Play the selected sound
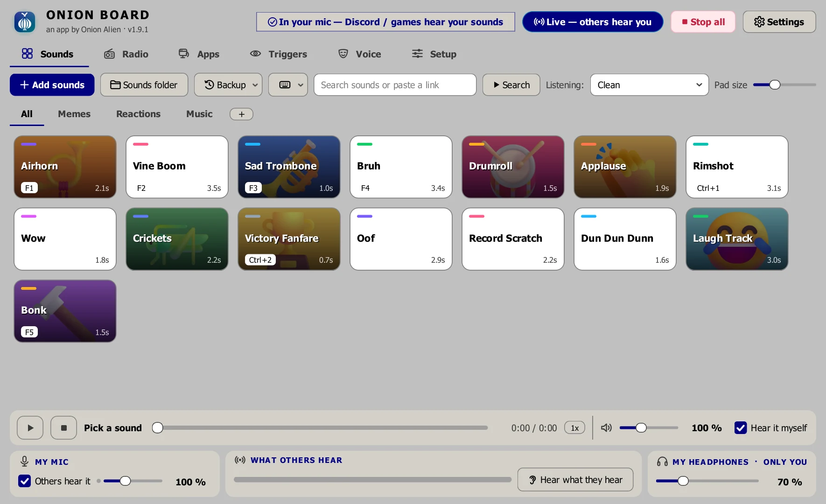Screen dimensions: 826x504 30,428
